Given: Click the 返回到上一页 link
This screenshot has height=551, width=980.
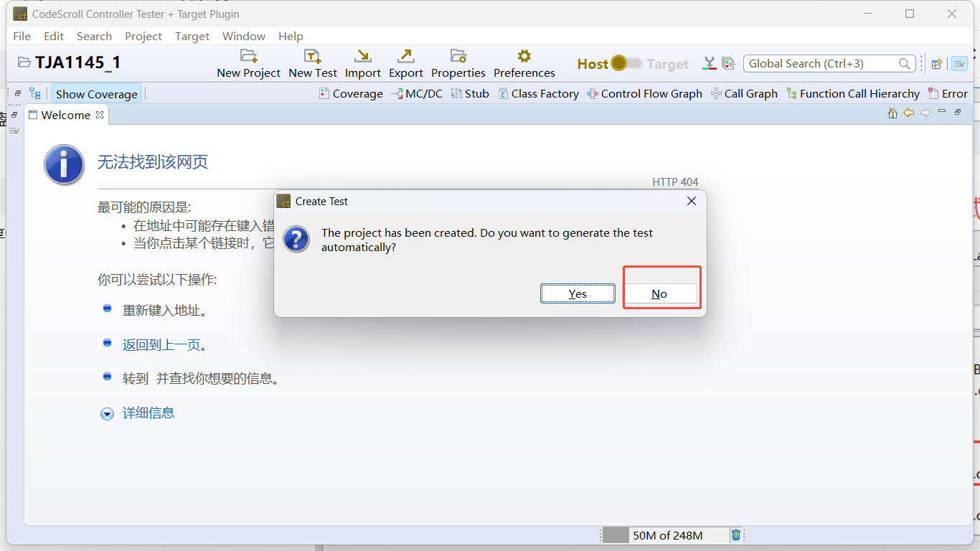Looking at the screenshot, I should 164,345.
